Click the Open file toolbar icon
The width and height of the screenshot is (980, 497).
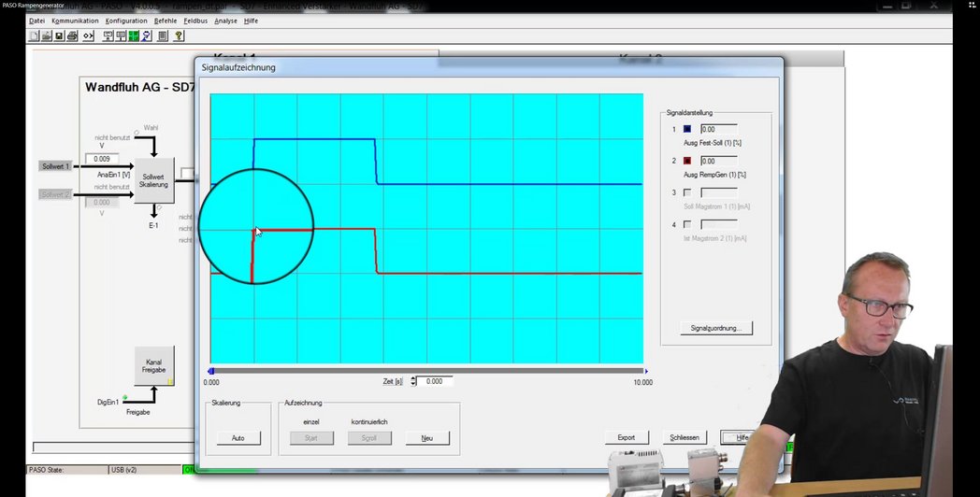46,36
